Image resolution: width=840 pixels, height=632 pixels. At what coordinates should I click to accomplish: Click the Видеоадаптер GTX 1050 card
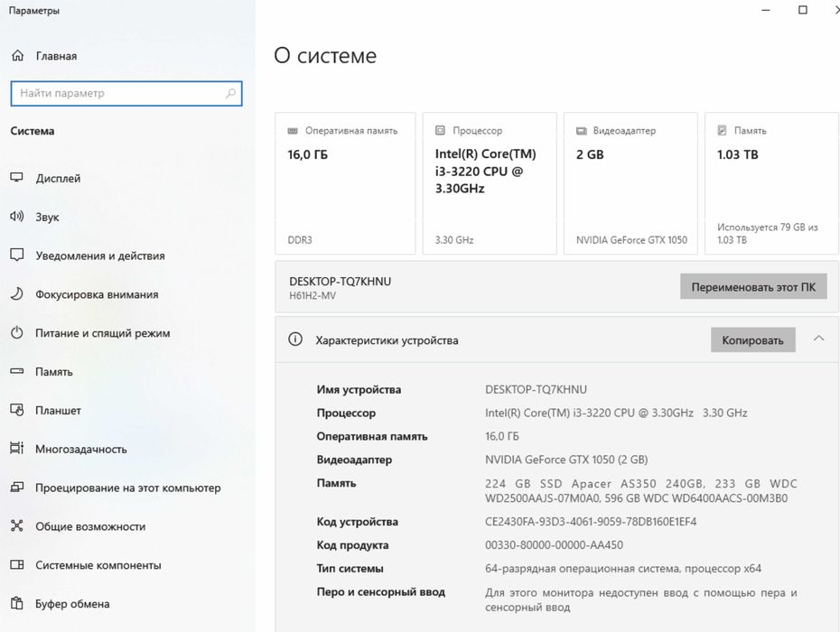click(x=630, y=183)
